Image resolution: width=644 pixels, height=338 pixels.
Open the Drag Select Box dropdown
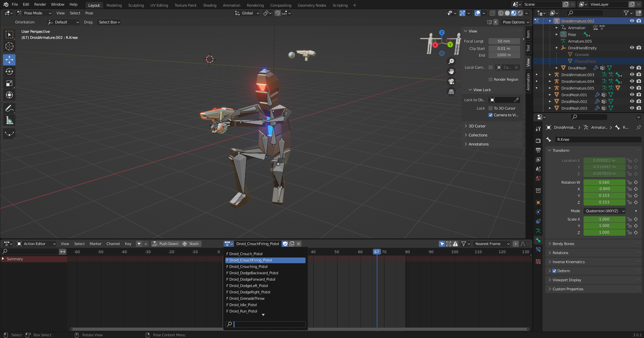coord(109,22)
